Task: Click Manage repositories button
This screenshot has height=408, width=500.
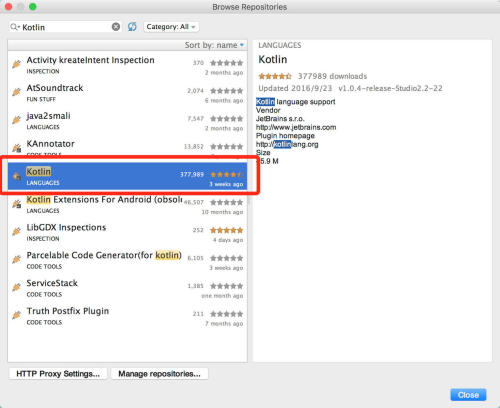Action: click(159, 374)
